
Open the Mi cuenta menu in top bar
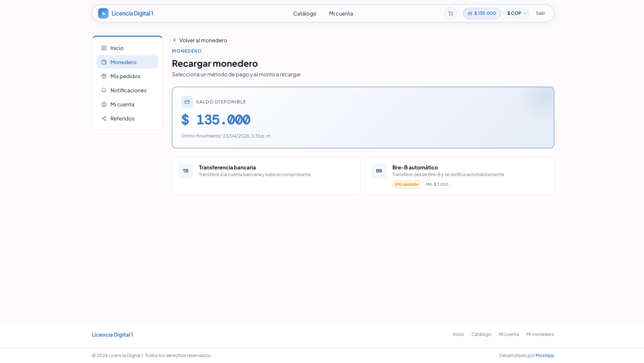(x=341, y=13)
